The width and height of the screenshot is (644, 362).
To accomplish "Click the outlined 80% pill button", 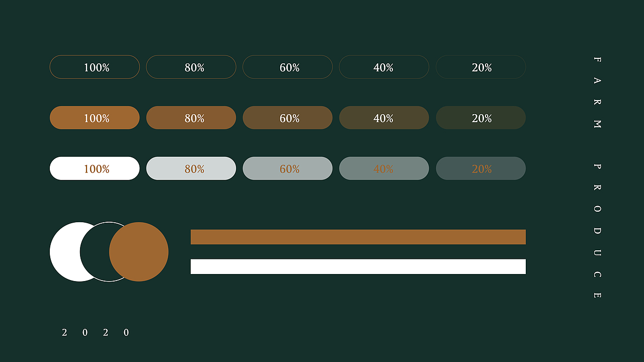I will tap(191, 67).
